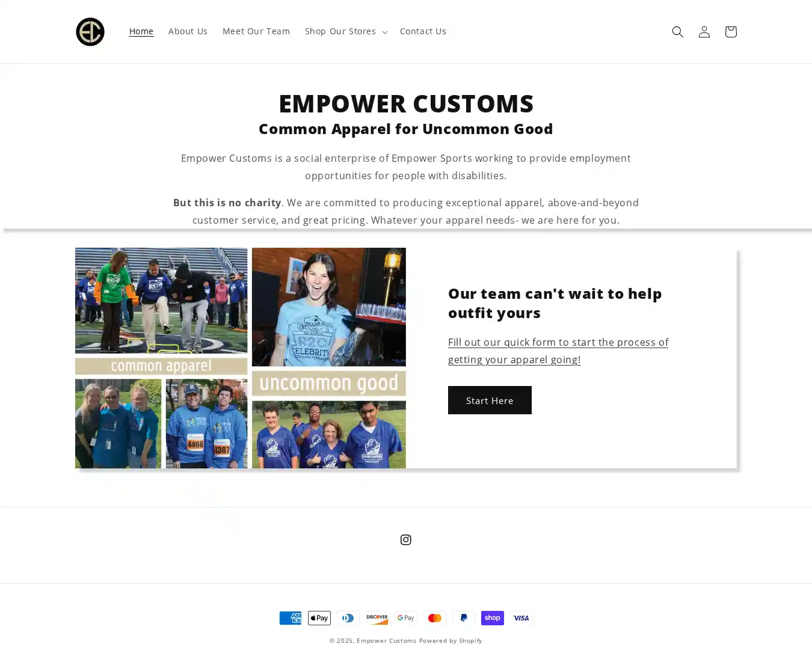Click the common apparel collage image
The width and height of the screenshot is (812, 668).
241,358
